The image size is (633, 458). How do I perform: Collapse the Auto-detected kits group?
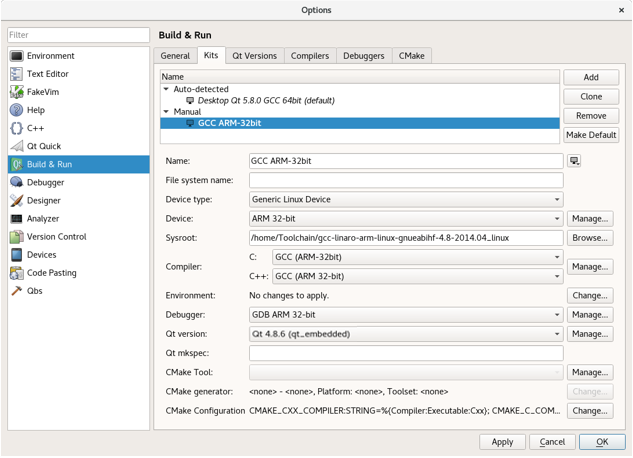click(166, 89)
